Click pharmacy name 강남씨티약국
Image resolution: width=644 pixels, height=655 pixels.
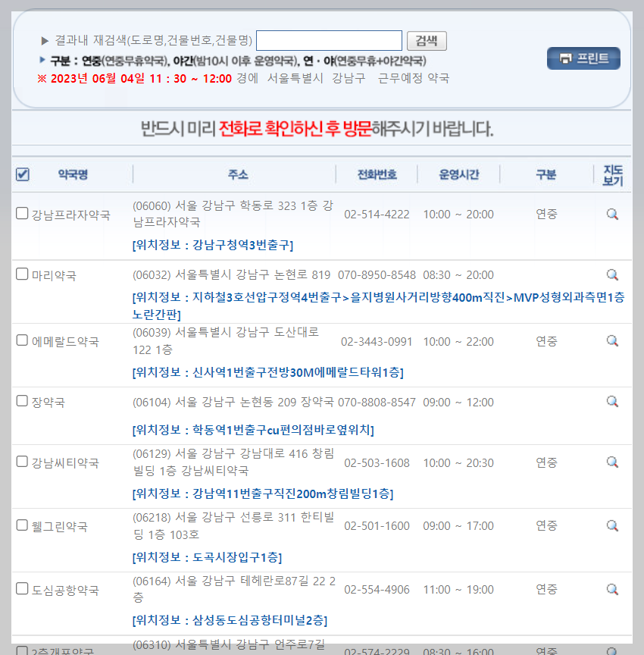[65, 463]
